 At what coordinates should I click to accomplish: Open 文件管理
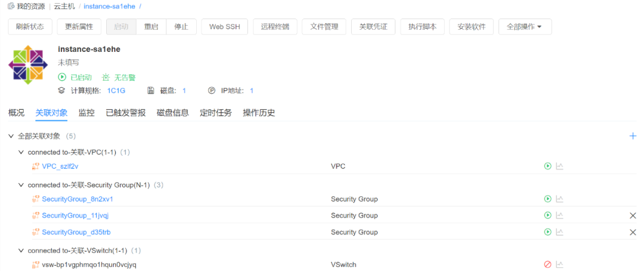point(324,27)
